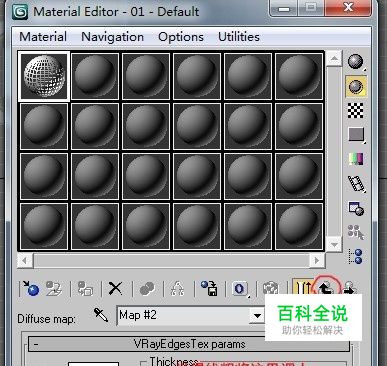Select the second sample slot in top row

point(95,76)
